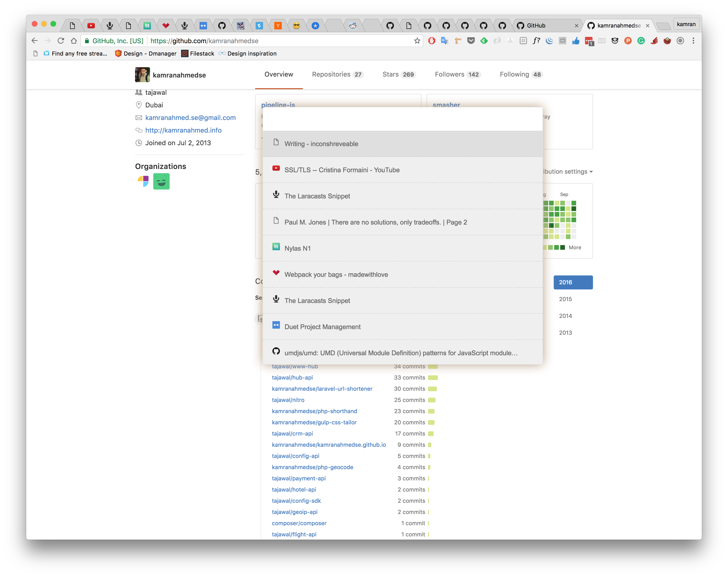Open the Feedly extension
This screenshot has width=728, height=577.
tap(484, 40)
